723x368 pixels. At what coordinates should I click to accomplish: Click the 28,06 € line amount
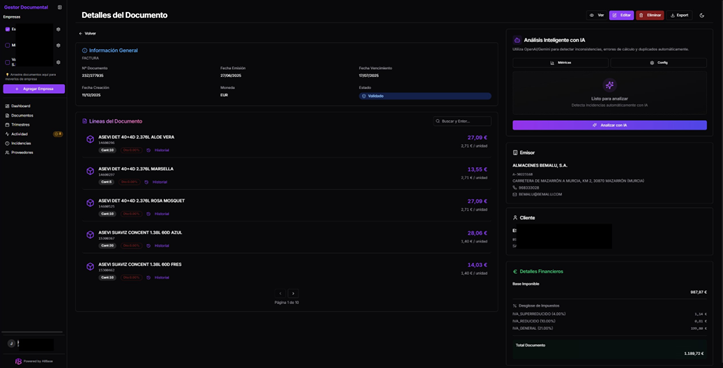(x=477, y=233)
